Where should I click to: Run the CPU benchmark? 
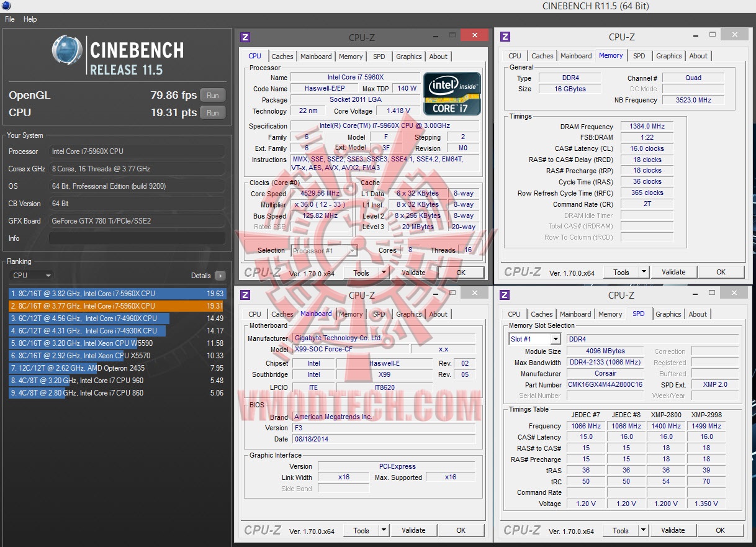[213, 113]
